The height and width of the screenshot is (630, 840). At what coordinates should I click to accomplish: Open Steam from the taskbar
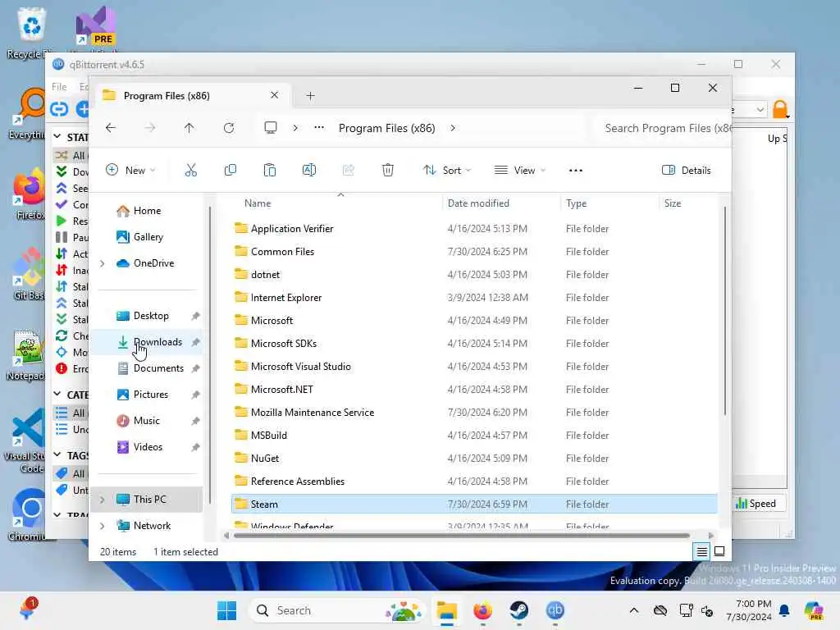coord(518,610)
